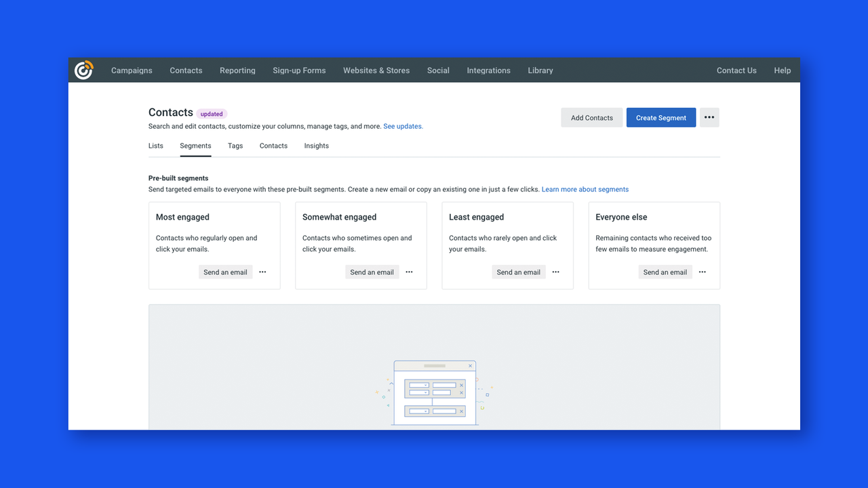Click the purple updated badge
The width and height of the screenshot is (868, 488).
tap(212, 114)
